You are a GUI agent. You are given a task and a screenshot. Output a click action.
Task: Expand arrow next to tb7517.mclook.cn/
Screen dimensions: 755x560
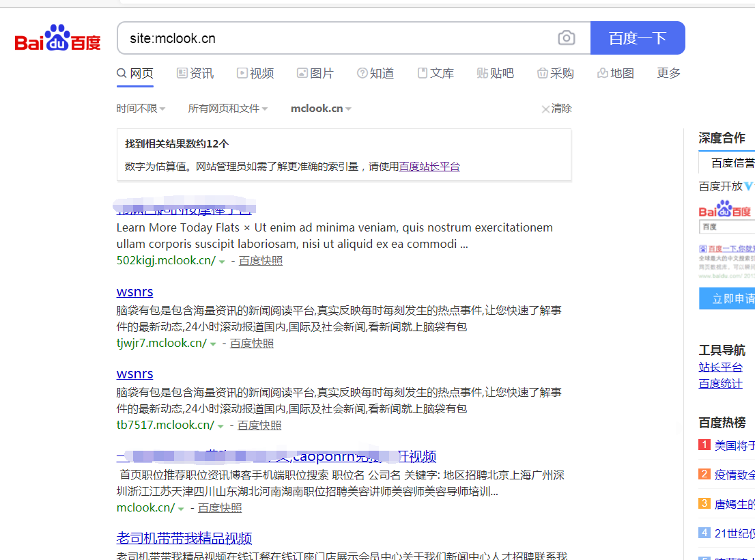(x=220, y=426)
